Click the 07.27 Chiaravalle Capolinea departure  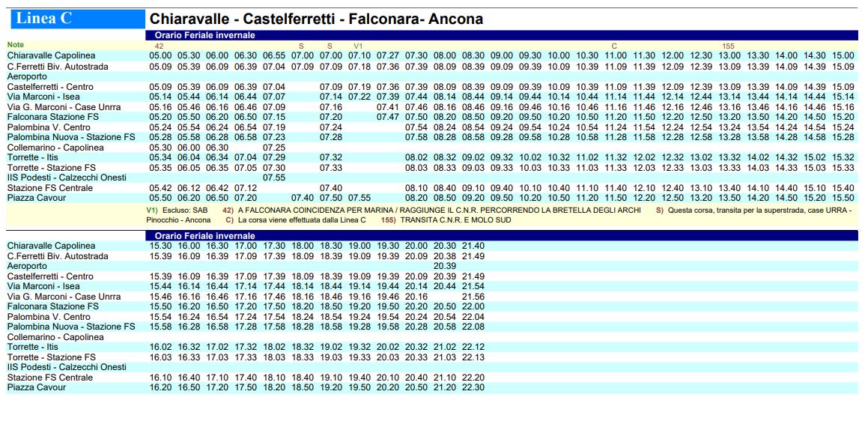(x=388, y=56)
